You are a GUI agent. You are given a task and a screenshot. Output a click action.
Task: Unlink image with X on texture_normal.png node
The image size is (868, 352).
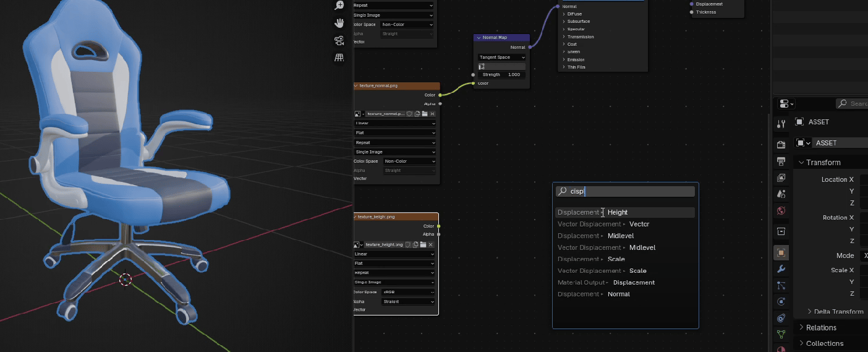[x=432, y=114]
